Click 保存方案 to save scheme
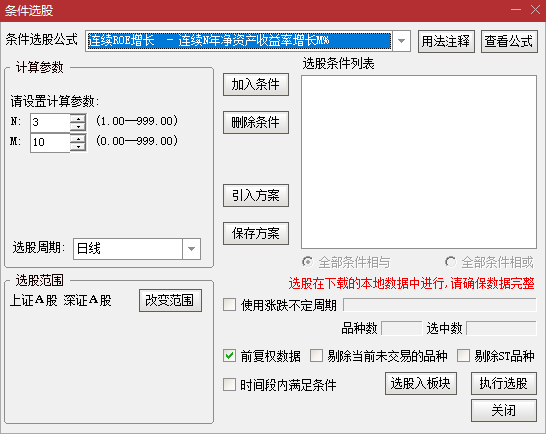Image resolution: width=546 pixels, height=434 pixels. (256, 233)
